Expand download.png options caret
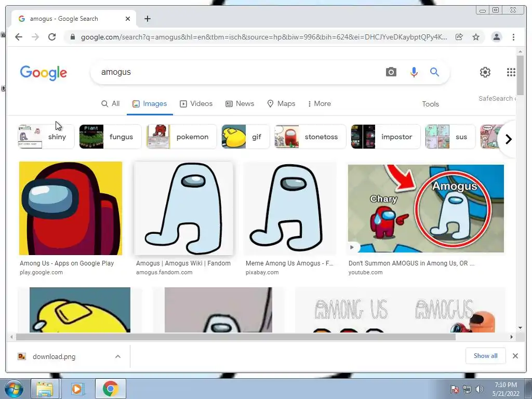The image size is (532, 399). [118, 356]
